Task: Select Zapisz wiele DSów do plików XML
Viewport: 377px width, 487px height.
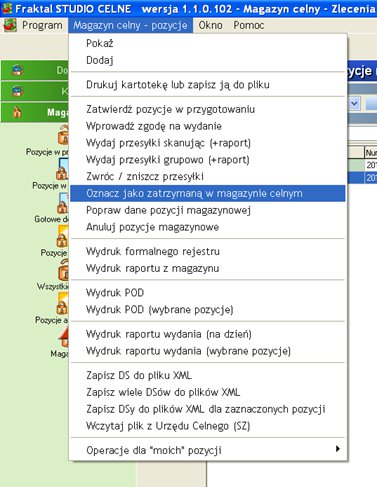Action: click(207, 392)
